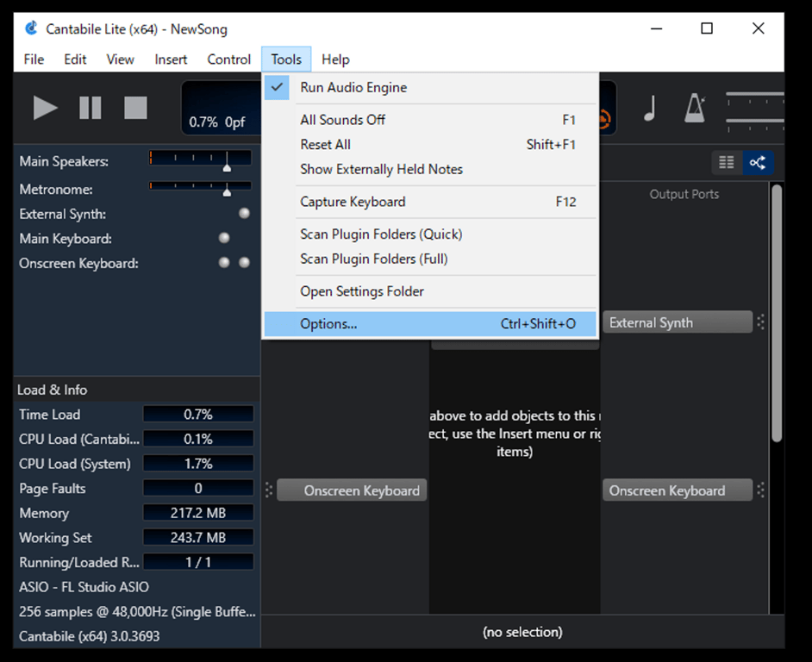
Task: Click Page Faults value 0
Action: [198, 489]
